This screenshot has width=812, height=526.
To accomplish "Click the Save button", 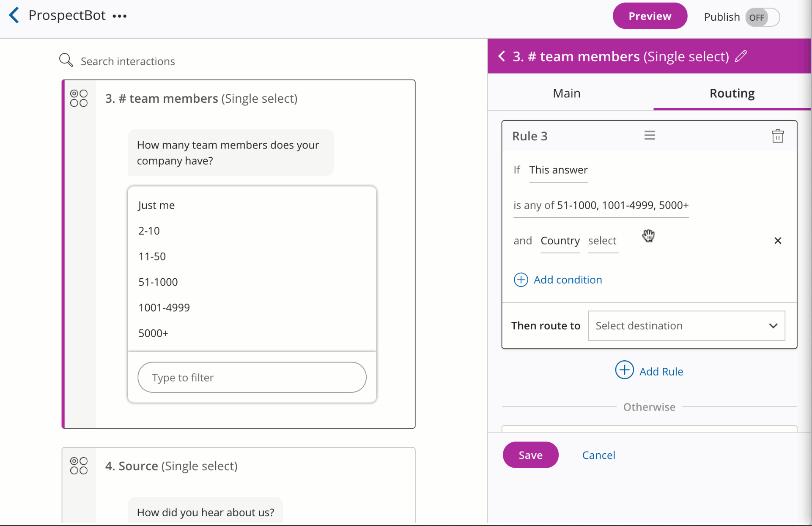I will point(530,455).
